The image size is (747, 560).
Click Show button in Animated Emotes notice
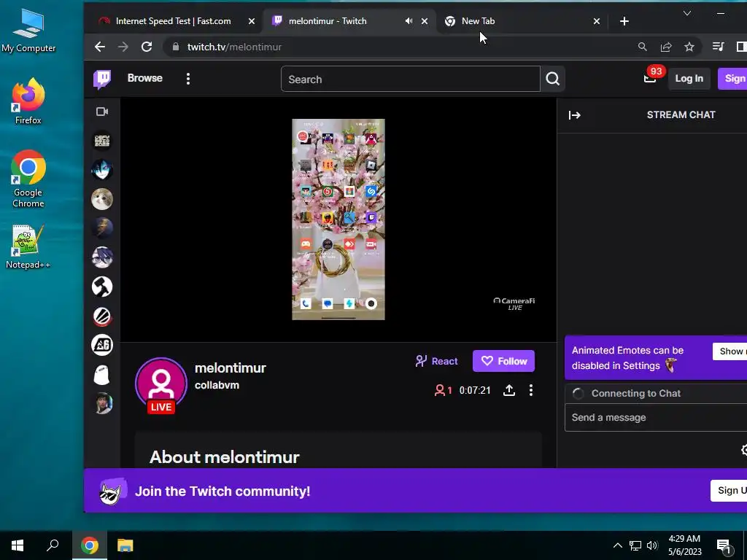(731, 351)
